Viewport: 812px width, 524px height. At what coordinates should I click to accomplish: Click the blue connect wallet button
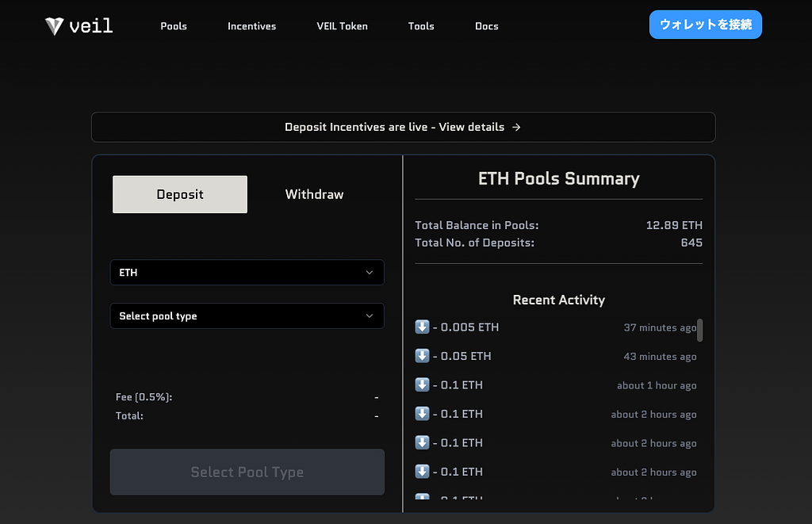click(705, 25)
